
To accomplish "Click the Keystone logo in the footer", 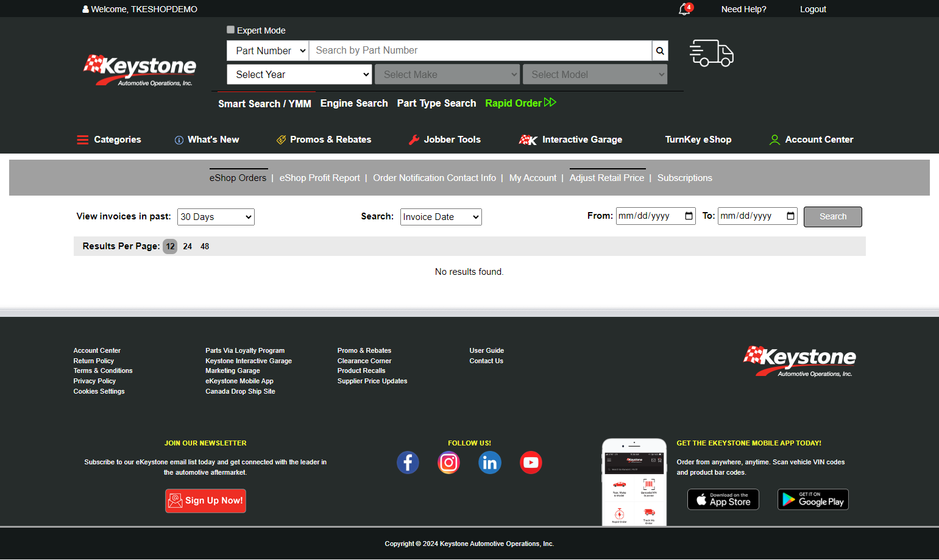I will [799, 361].
